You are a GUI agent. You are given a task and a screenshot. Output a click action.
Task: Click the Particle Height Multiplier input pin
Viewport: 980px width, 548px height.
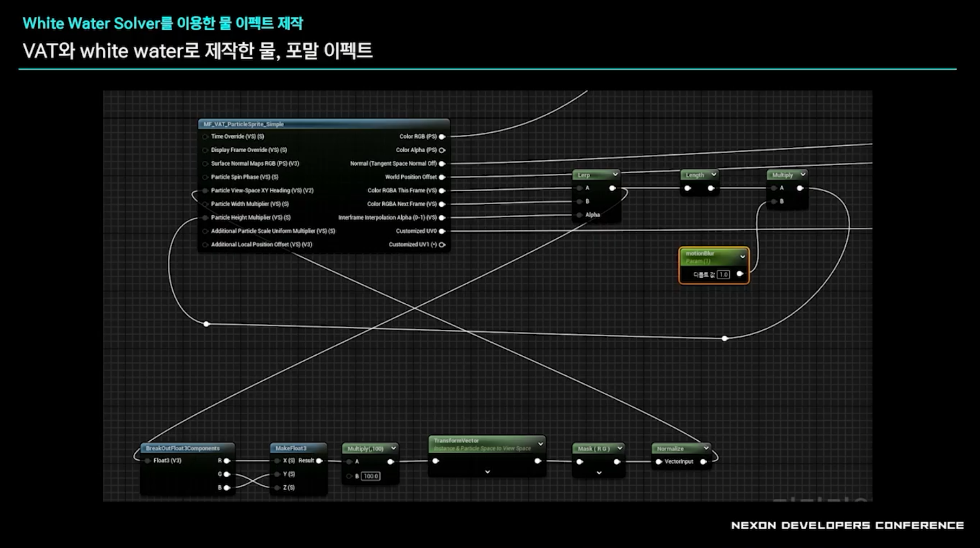(x=205, y=218)
